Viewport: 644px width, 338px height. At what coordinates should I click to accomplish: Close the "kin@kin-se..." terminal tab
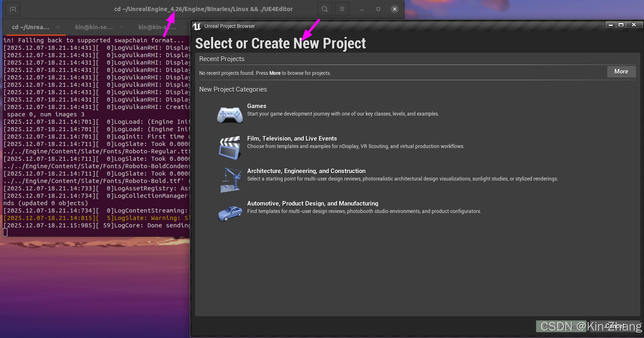[x=121, y=27]
